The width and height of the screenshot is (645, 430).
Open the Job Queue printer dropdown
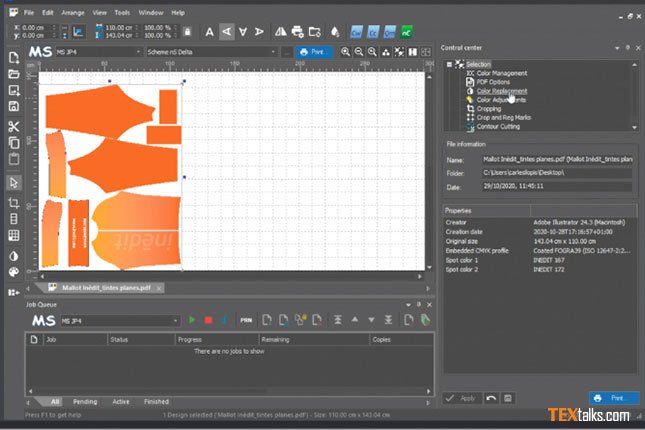174,319
